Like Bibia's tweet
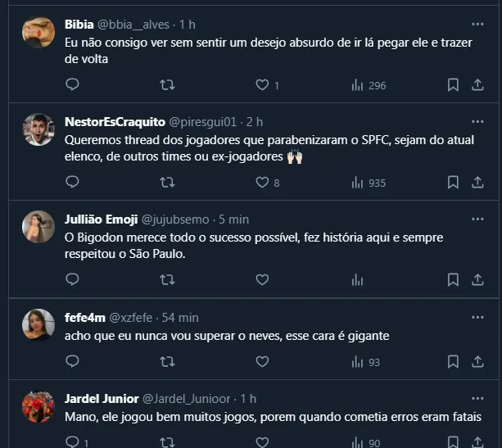The width and height of the screenshot is (502, 448). 262,85
